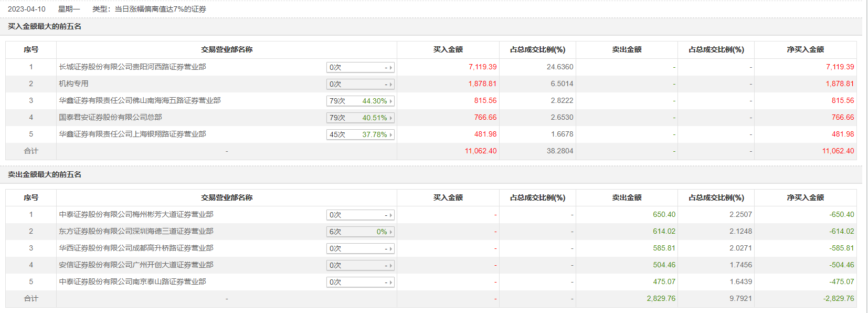The height and width of the screenshot is (313, 868).
Task: Click the arrow icon beside 中泰证券梅州彬芳大道
Action: tap(391, 215)
